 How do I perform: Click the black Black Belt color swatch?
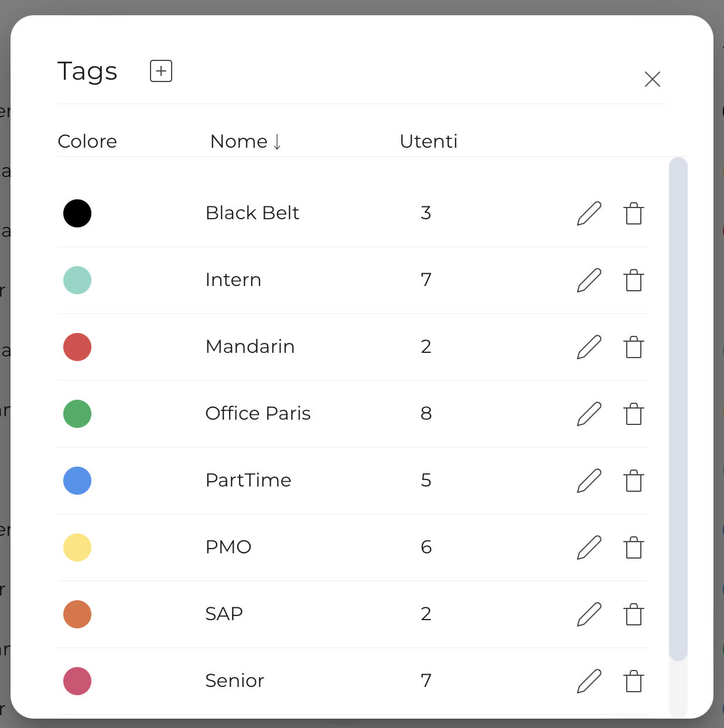pos(77,213)
